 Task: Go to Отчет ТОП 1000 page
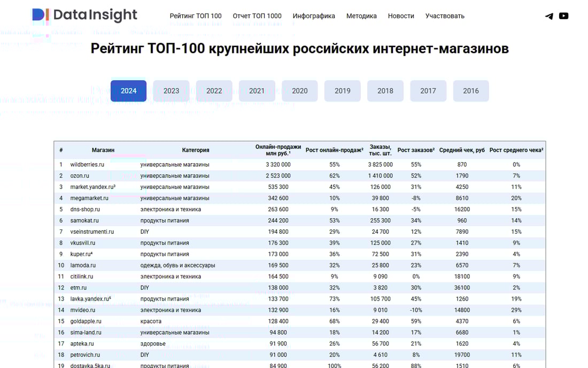(x=257, y=16)
